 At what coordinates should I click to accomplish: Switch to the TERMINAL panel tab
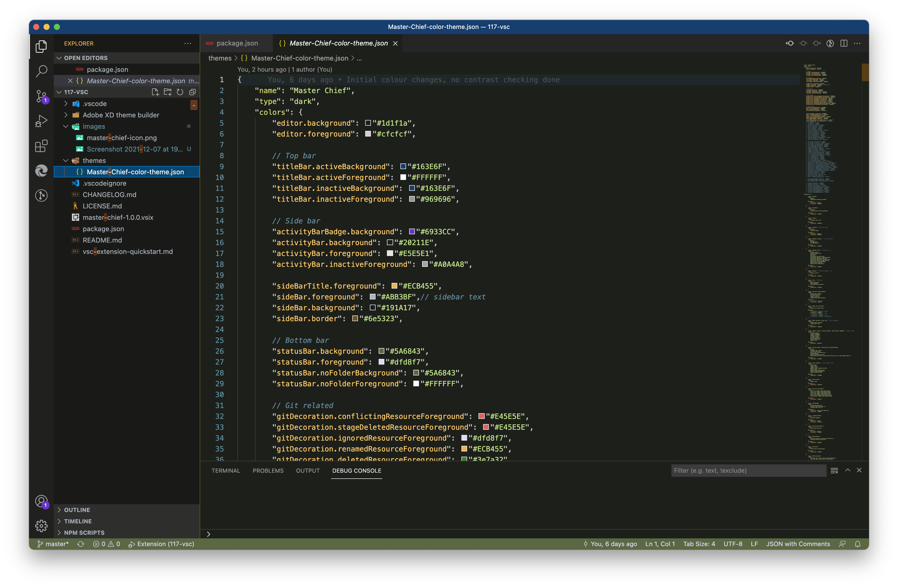coord(226,470)
